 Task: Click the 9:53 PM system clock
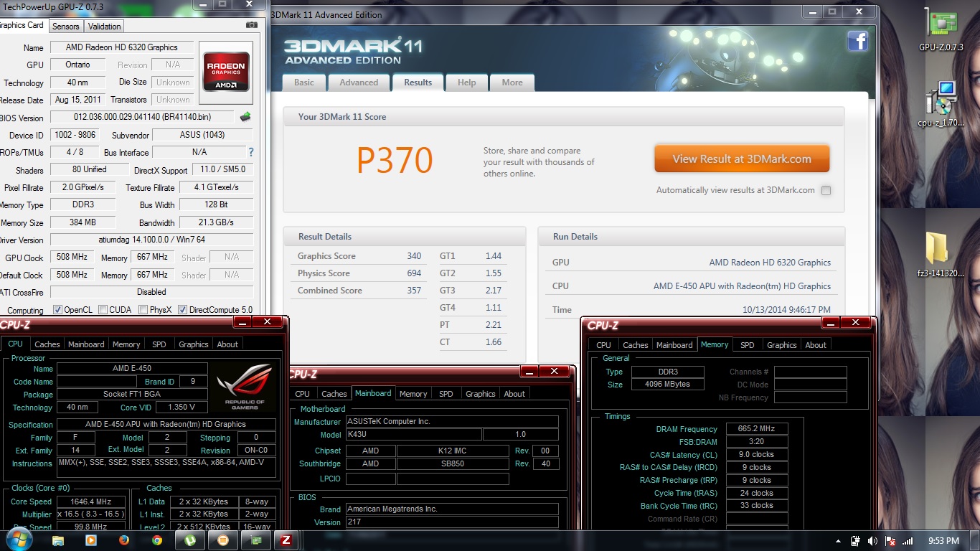943,541
